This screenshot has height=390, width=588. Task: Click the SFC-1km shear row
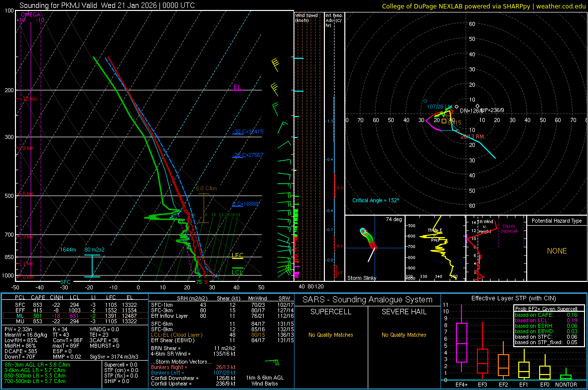click(222, 305)
